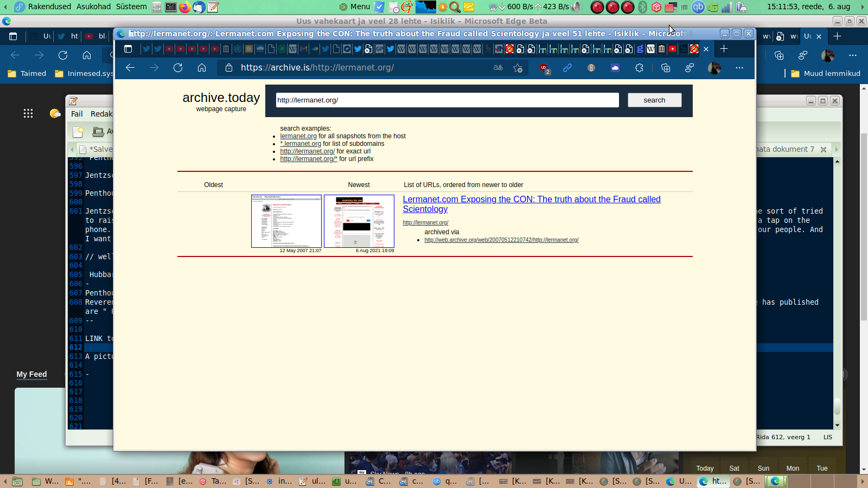Open Taimed favorites folder in background Edge
This screenshot has height=488, width=868.
click(27, 74)
